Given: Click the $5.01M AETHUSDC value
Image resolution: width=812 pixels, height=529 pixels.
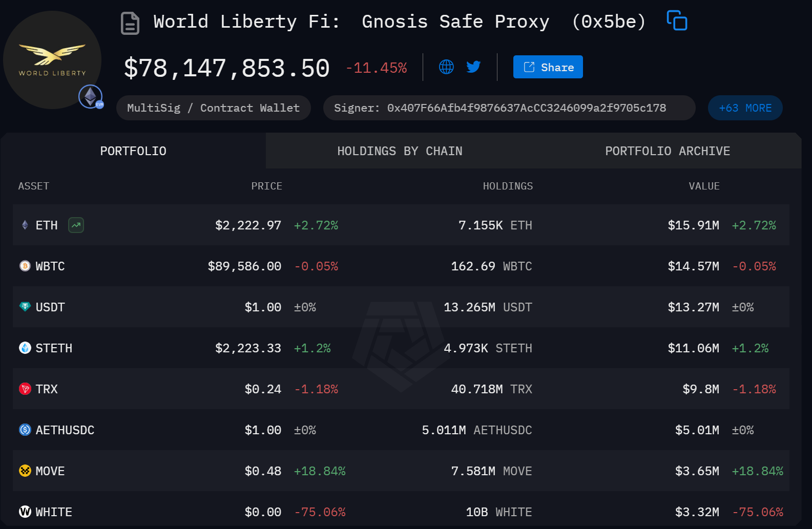Looking at the screenshot, I should point(697,430).
